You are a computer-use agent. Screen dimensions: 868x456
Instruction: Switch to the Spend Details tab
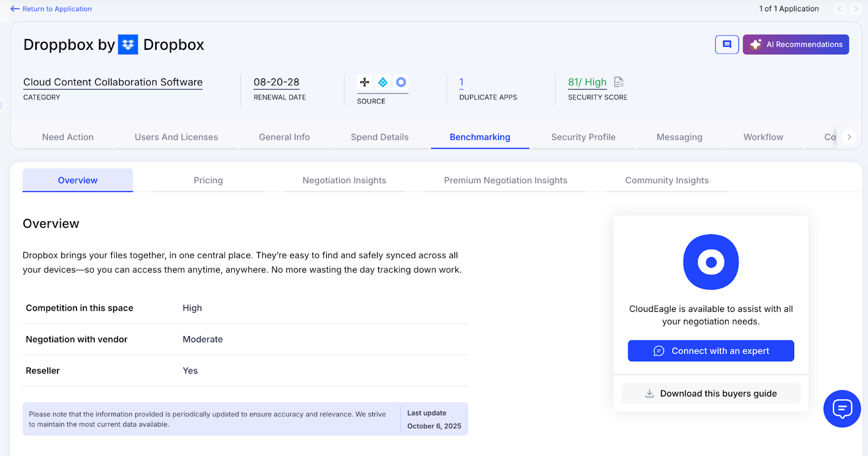click(x=380, y=137)
